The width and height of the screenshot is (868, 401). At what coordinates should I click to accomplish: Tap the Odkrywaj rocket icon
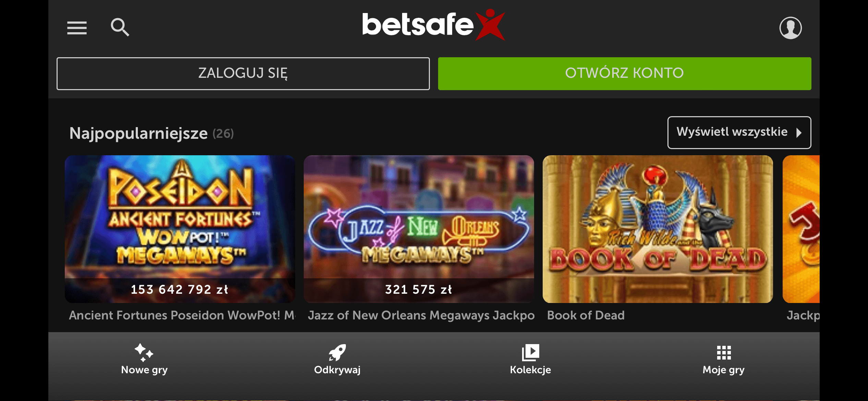click(x=337, y=353)
